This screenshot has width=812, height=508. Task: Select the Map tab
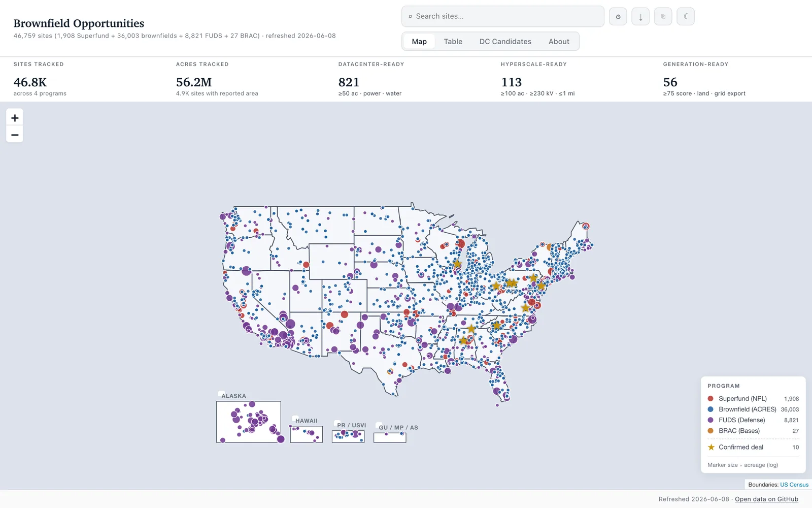[419, 42]
